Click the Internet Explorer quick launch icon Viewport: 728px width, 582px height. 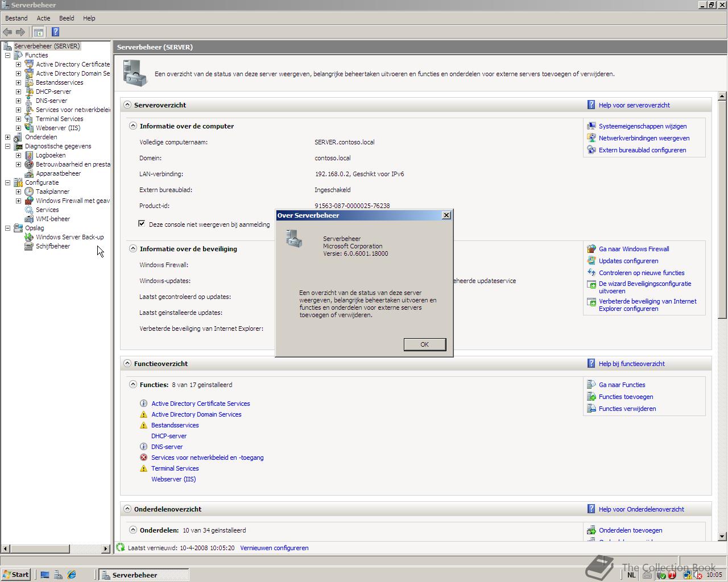(72, 575)
